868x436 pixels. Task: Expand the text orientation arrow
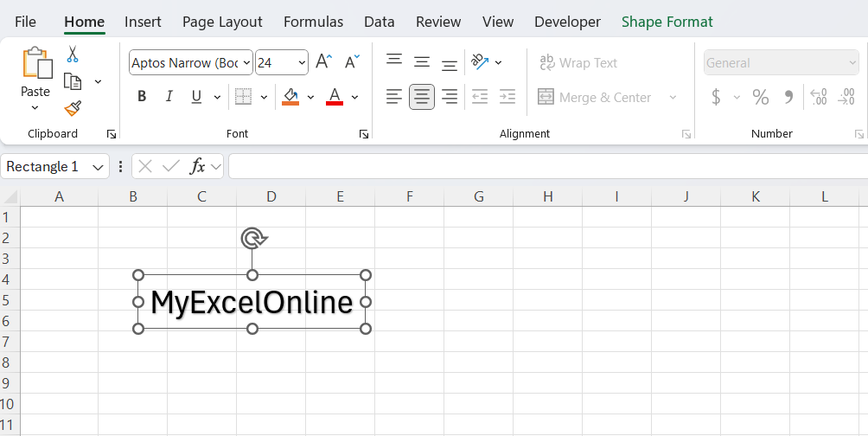(498, 62)
